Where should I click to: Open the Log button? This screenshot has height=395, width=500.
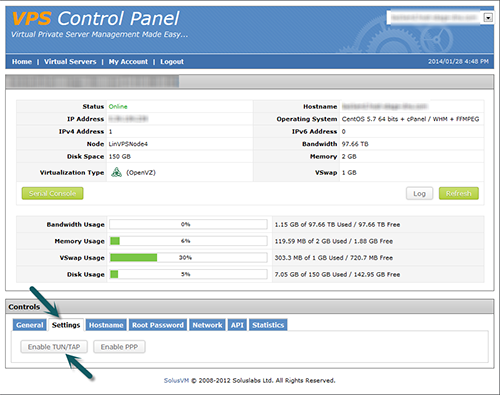click(x=419, y=193)
